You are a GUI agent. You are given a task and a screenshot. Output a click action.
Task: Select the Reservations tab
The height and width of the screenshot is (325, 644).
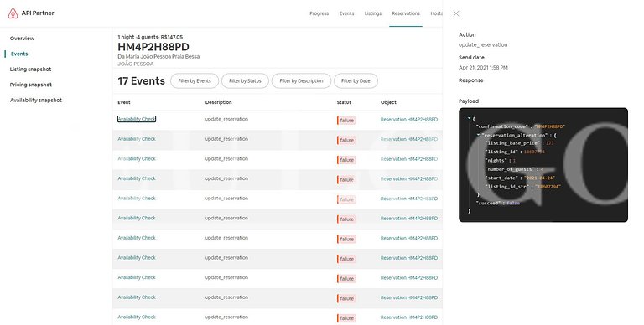click(406, 13)
